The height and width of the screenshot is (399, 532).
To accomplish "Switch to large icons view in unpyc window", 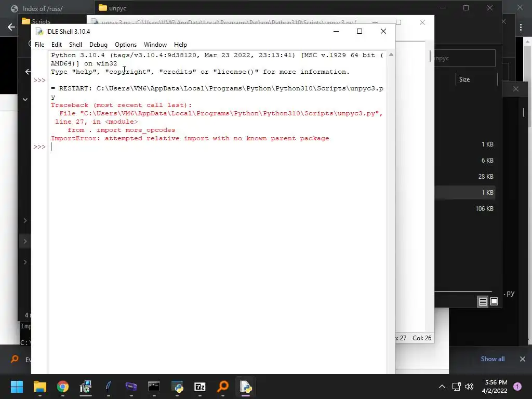I will pyautogui.click(x=494, y=301).
